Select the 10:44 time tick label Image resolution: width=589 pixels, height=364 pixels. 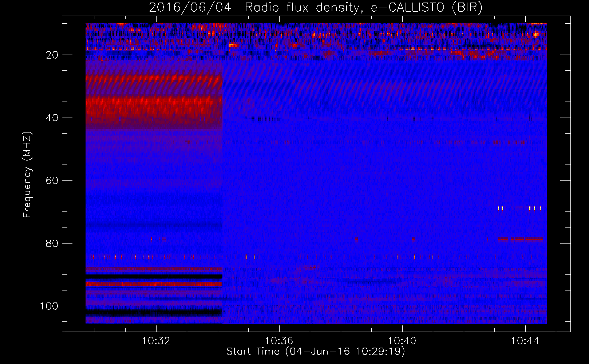coord(525,341)
